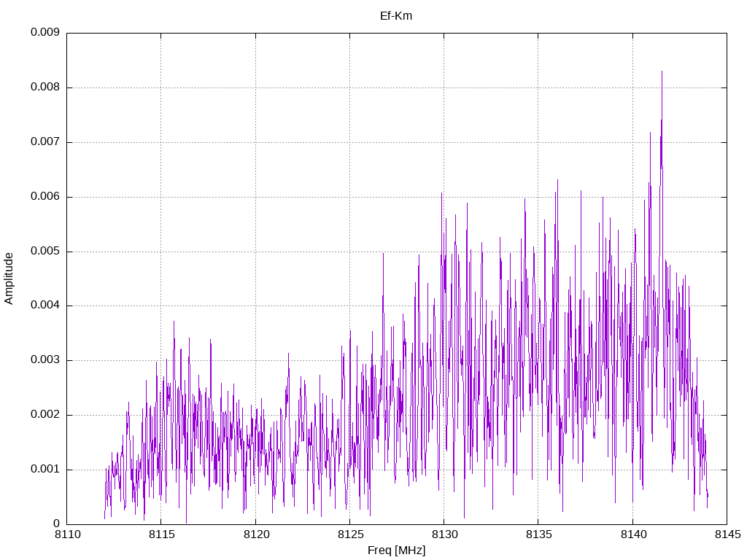
Task: Click the 0.005 y-axis tick label
Action: coord(45,252)
